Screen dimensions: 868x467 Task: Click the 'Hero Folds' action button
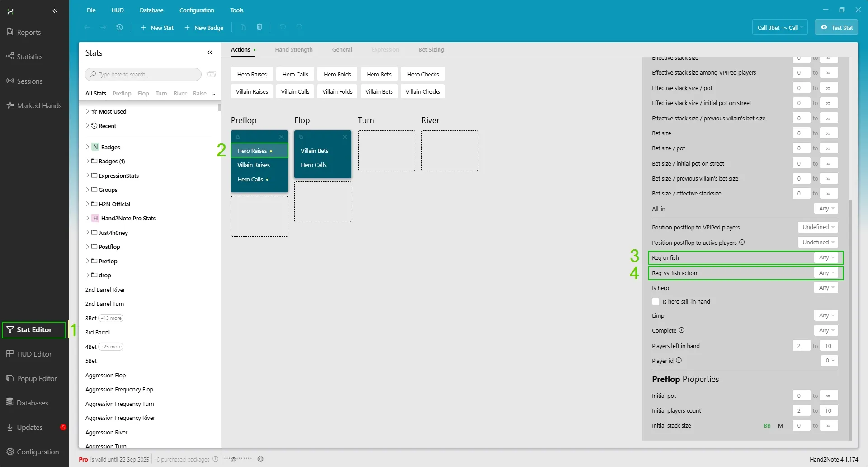(x=337, y=74)
